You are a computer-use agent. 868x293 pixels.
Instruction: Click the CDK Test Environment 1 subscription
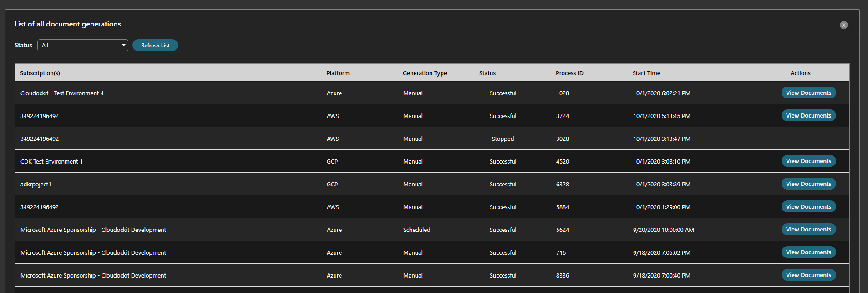51,161
